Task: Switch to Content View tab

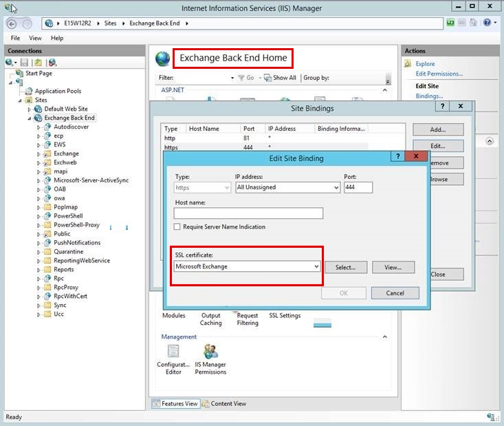Action: [224, 403]
